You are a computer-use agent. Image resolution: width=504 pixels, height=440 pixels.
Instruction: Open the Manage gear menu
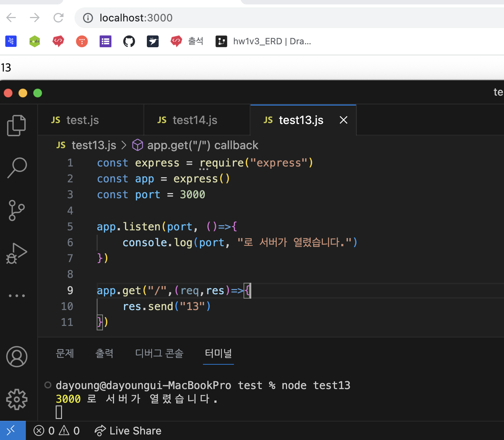(x=17, y=399)
